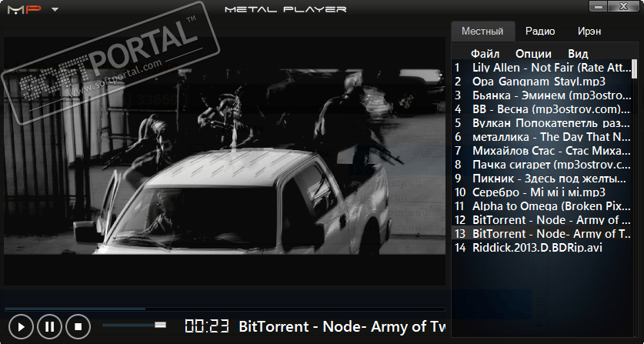Select Lily Allen - Not Fair track
Image resolution: width=644 pixels, height=344 pixels.
pyautogui.click(x=542, y=68)
